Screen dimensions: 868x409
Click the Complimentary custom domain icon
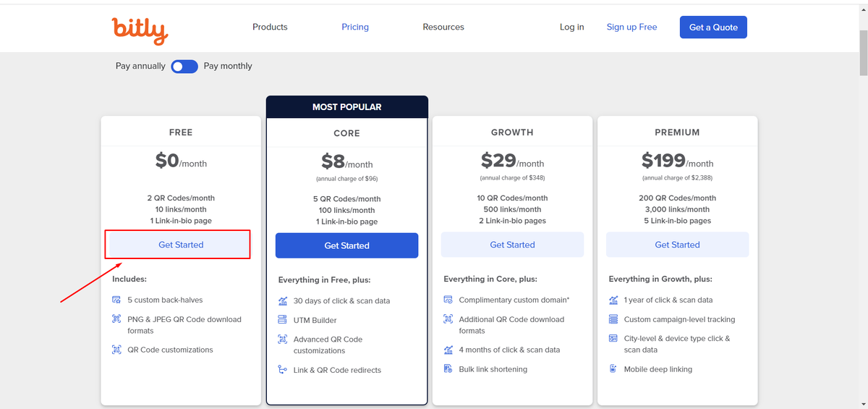(448, 300)
